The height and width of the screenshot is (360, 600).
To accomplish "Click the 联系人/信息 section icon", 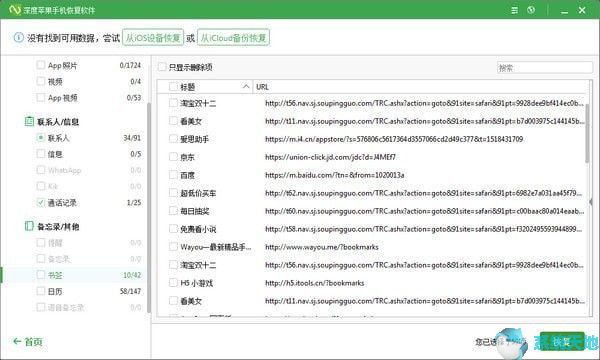I will [29, 121].
